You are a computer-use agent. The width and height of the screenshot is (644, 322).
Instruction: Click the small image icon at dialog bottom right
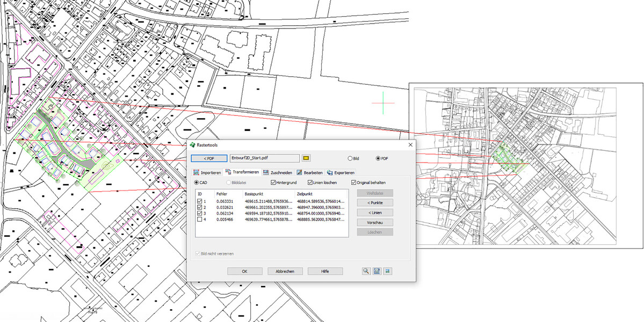387,271
